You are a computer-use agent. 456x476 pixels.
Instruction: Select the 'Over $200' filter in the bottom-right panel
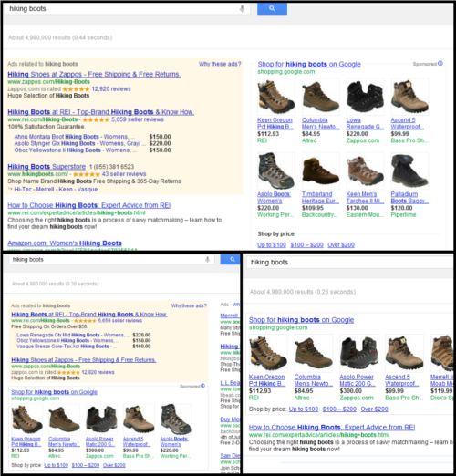point(374,409)
